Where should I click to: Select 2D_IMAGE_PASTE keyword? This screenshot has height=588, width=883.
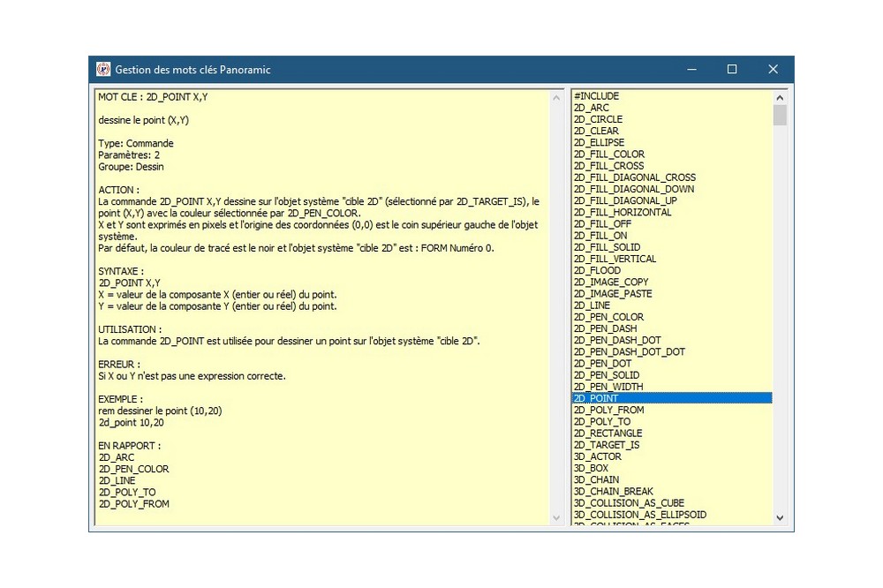coord(672,294)
